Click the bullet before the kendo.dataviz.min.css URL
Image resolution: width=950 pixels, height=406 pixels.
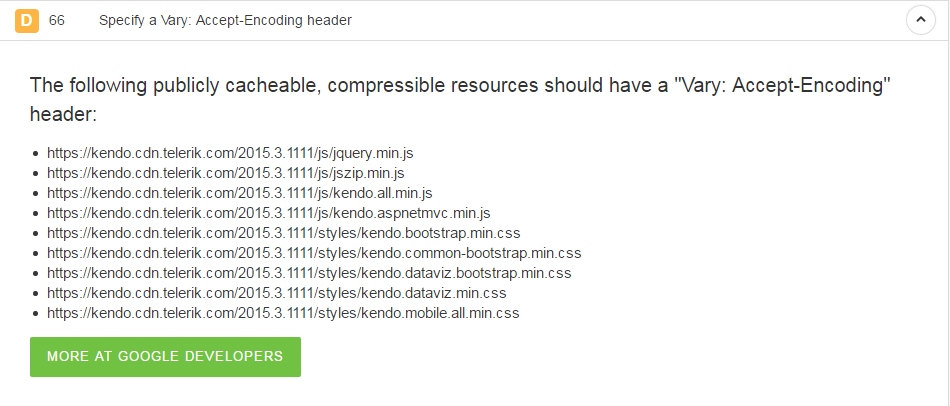click(36, 294)
